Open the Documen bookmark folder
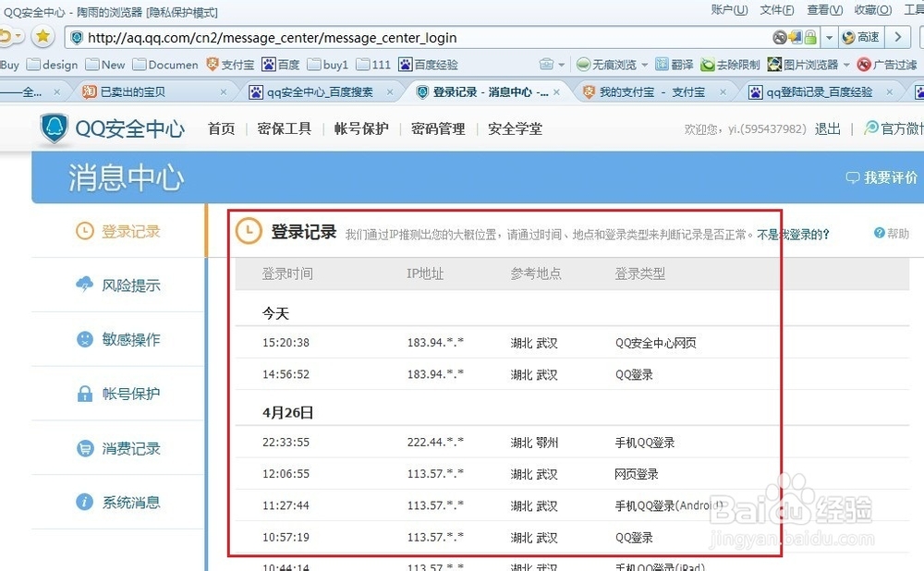 coord(165,65)
